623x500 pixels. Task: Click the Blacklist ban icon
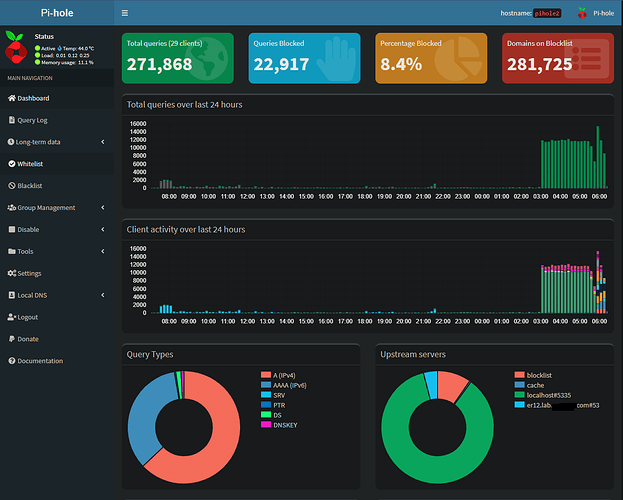point(11,186)
